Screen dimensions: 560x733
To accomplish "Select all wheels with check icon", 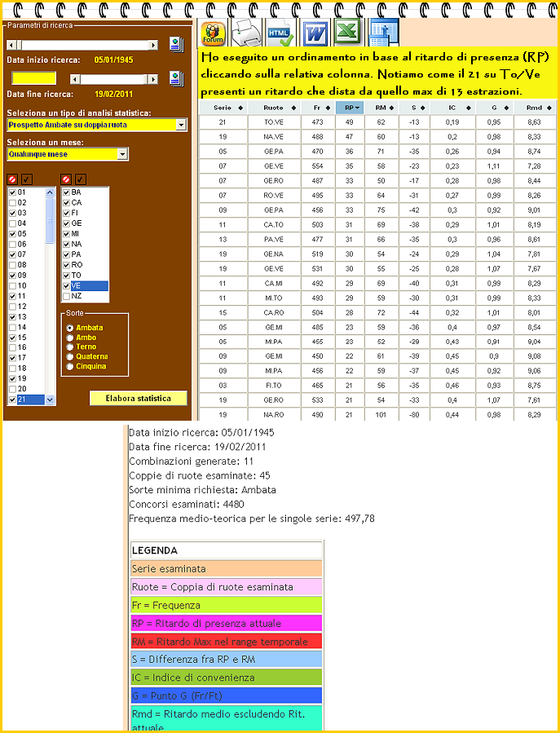I will 81,179.
